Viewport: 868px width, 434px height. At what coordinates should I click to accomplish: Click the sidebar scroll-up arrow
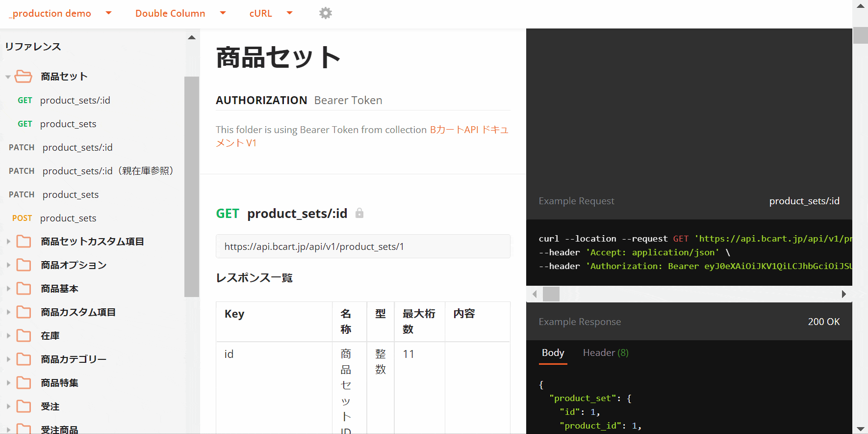(192, 37)
